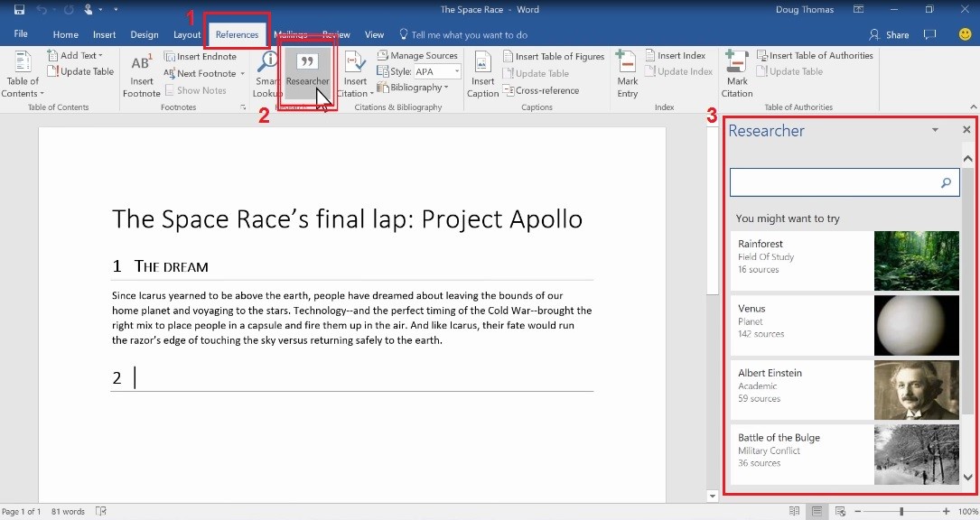Screen dimensions: 980x520
Task: Click Insert Table of Figures
Action: [x=554, y=56]
